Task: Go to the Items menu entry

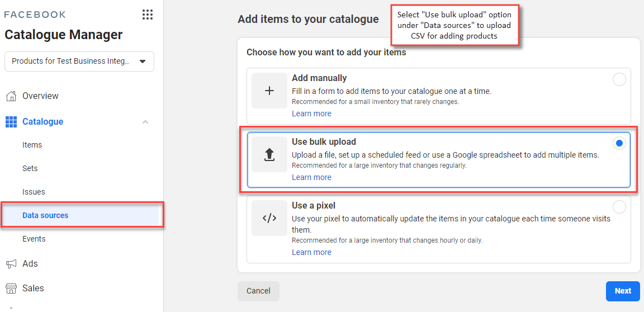Action: (32, 145)
